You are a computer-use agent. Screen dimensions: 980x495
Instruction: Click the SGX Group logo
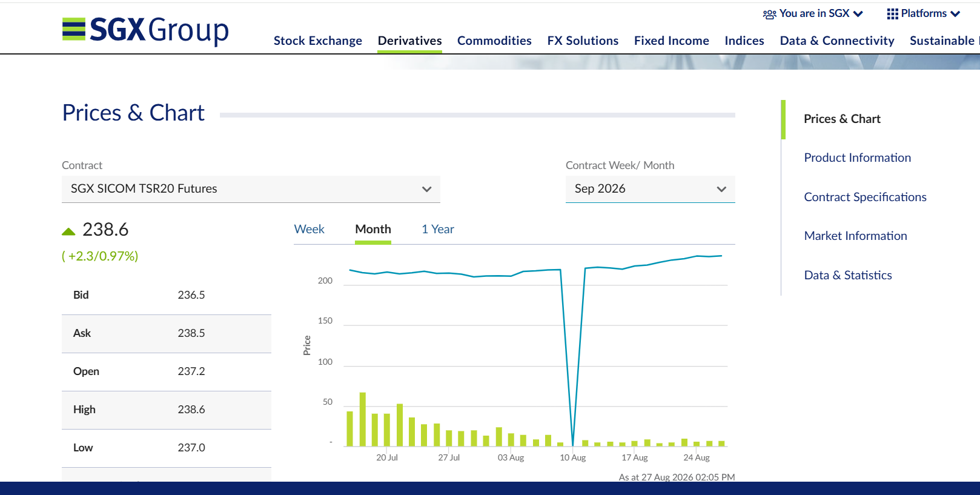pos(145,30)
